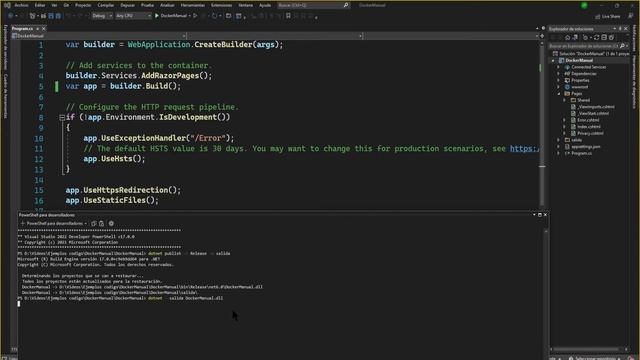Click the search magnifier in Solution Explorer
640x360 pixels.
pyautogui.click(x=622, y=46)
